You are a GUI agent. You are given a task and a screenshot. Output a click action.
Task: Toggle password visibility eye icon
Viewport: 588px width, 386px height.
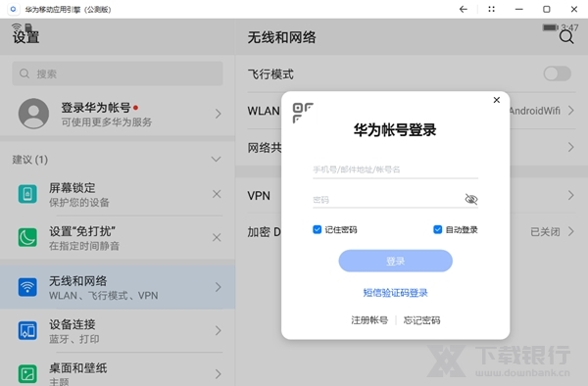[471, 199]
